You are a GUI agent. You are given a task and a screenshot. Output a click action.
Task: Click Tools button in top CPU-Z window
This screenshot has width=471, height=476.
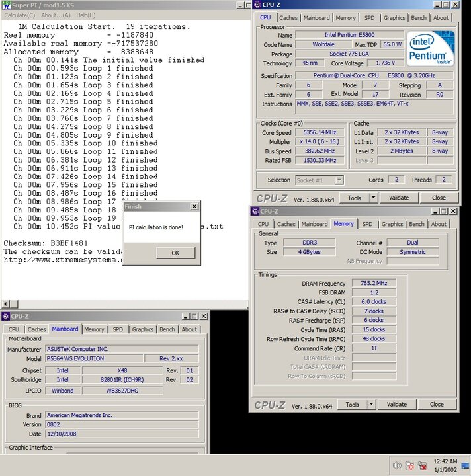(x=355, y=198)
